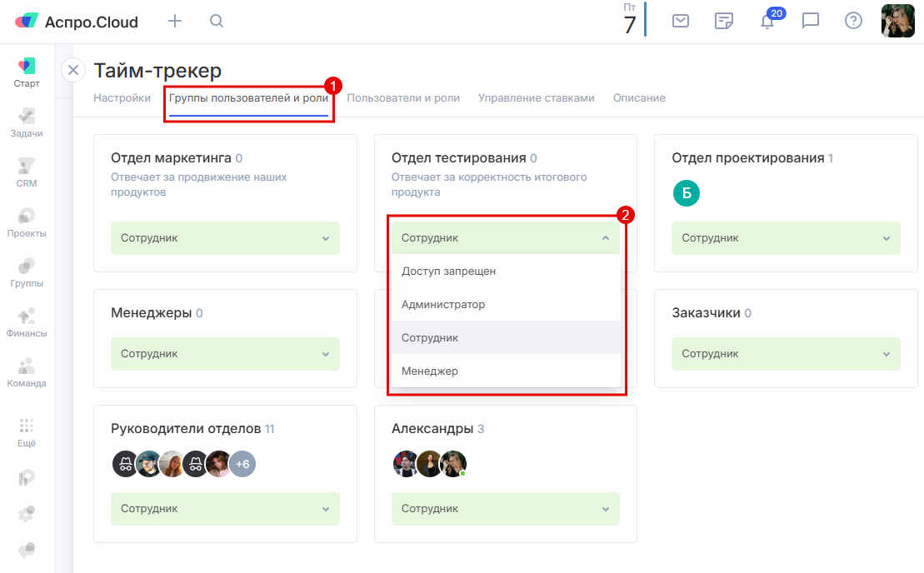The height and width of the screenshot is (573, 924).
Task: Expand role dropdown for Заказчики group
Action: point(786,354)
